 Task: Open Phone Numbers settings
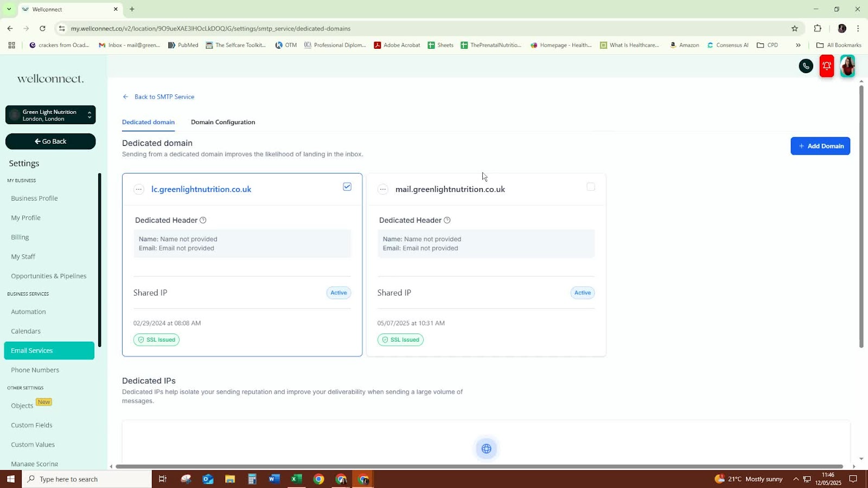point(35,370)
